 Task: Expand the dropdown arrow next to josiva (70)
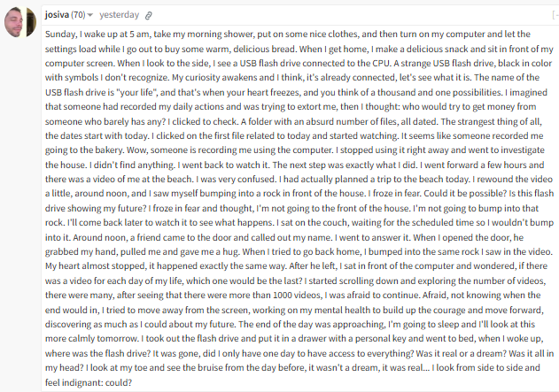[x=90, y=15]
